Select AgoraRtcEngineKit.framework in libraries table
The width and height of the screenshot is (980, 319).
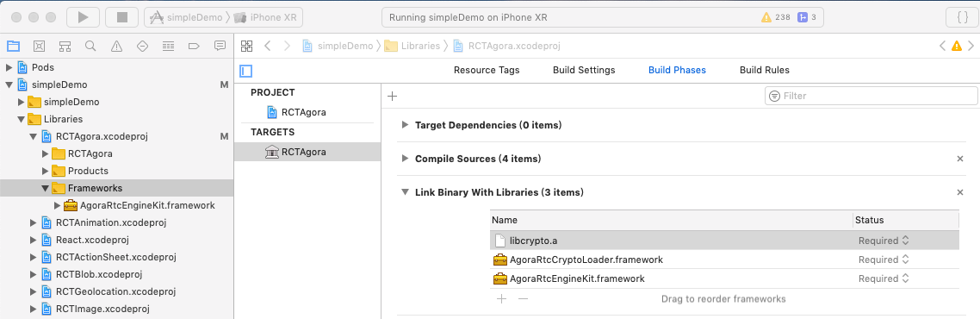pyautogui.click(x=724, y=278)
